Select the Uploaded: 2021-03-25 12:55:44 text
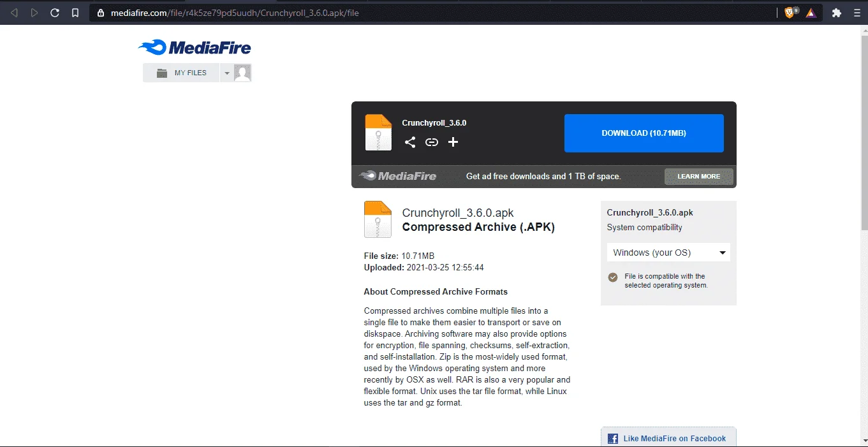Image resolution: width=868 pixels, height=447 pixels. pos(423,267)
